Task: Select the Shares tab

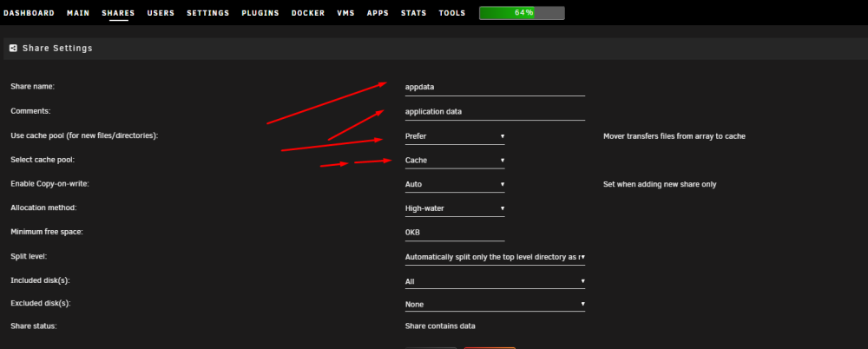Action: [118, 13]
